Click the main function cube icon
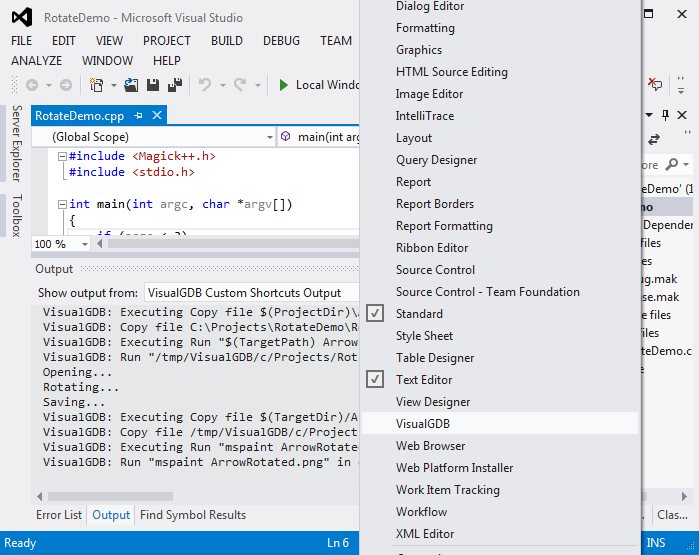This screenshot has width=699, height=555. (x=285, y=136)
